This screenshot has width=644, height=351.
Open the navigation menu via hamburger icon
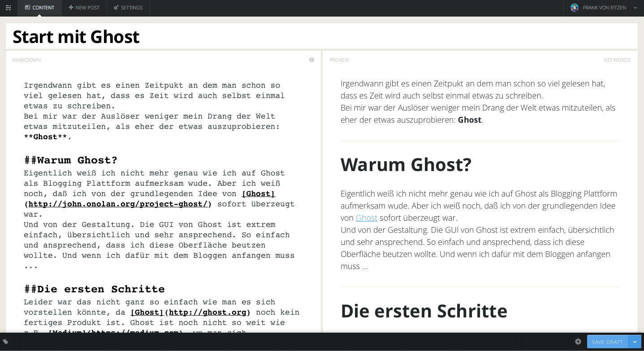pos(8,8)
